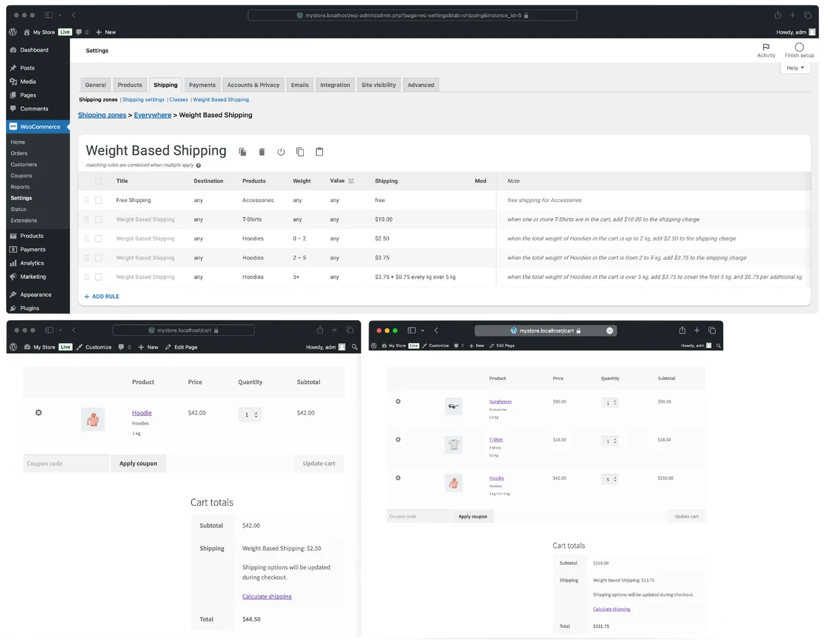The width and height of the screenshot is (825, 644).
Task: Check the Free Shipping rule checkbox
Action: tap(98, 200)
